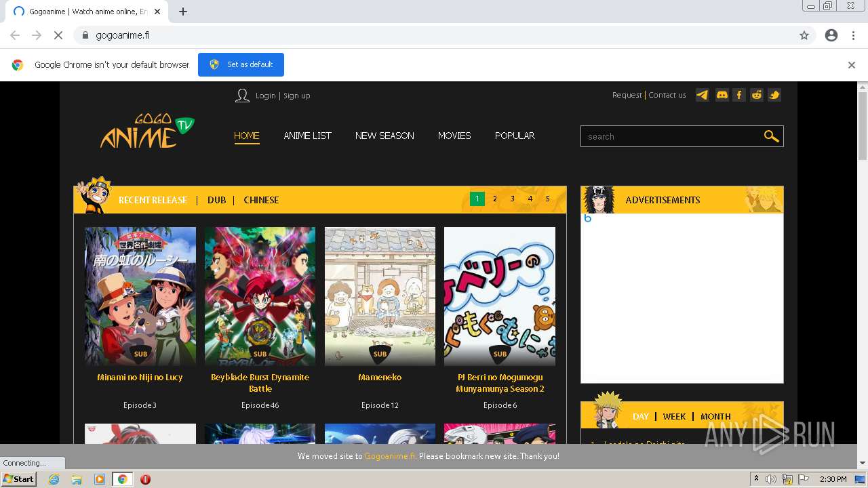The width and height of the screenshot is (868, 488).
Task: Select the RECENT RELEASE tab
Action: point(153,200)
